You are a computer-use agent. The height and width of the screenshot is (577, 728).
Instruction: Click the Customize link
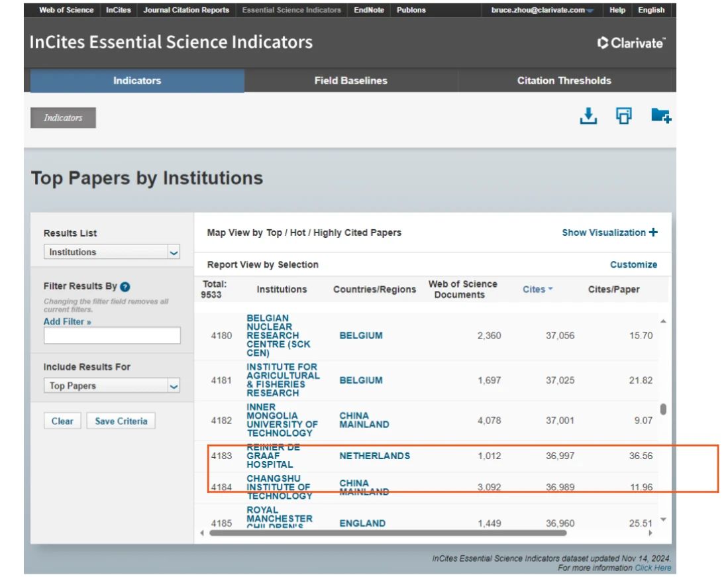click(x=633, y=264)
